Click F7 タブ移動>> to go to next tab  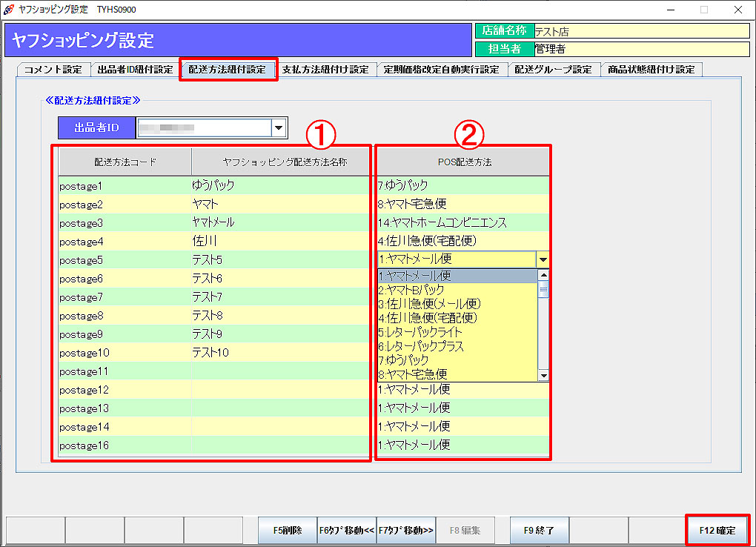405,531
